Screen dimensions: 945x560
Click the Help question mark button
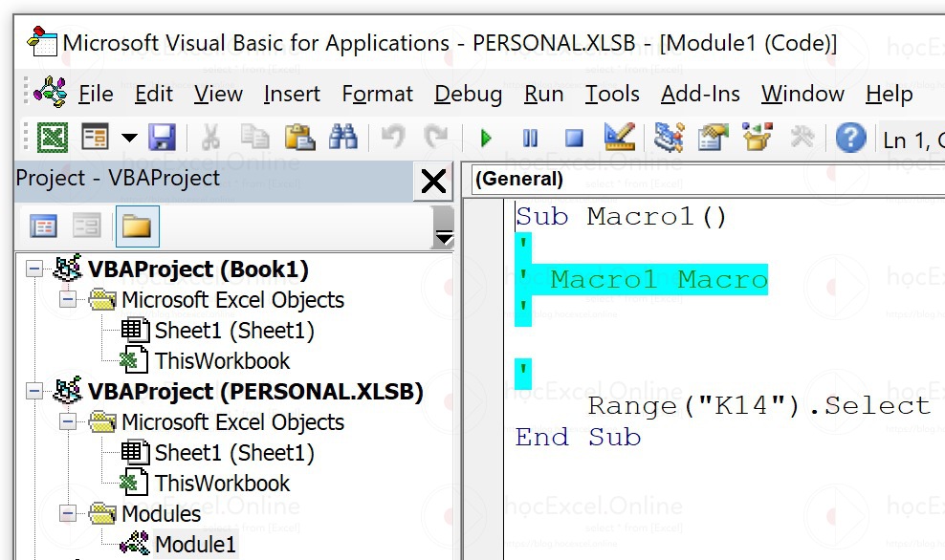click(x=849, y=138)
